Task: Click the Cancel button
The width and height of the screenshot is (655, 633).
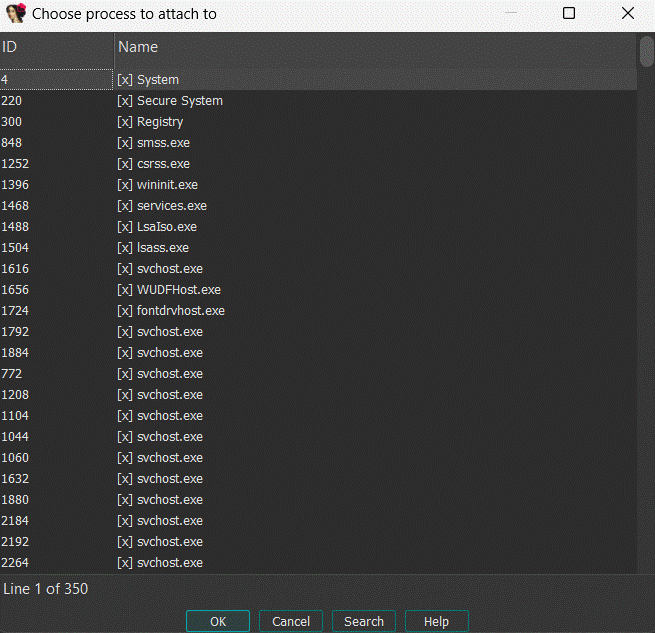Action: [x=291, y=621]
